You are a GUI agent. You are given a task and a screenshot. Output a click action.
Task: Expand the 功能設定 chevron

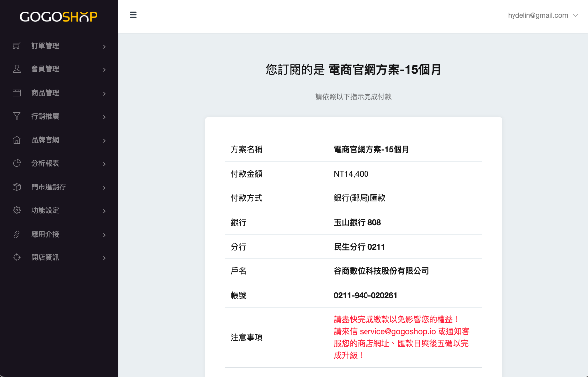coord(104,211)
